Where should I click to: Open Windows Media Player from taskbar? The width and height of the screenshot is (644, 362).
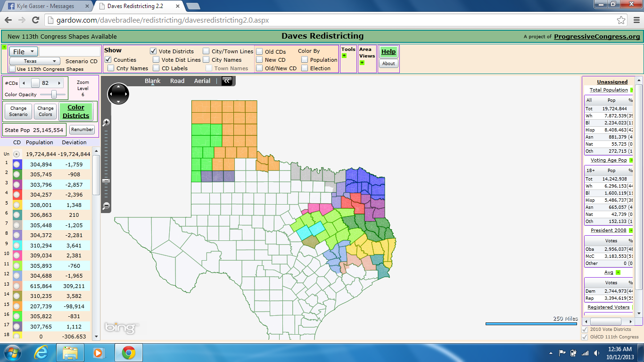coord(98,353)
